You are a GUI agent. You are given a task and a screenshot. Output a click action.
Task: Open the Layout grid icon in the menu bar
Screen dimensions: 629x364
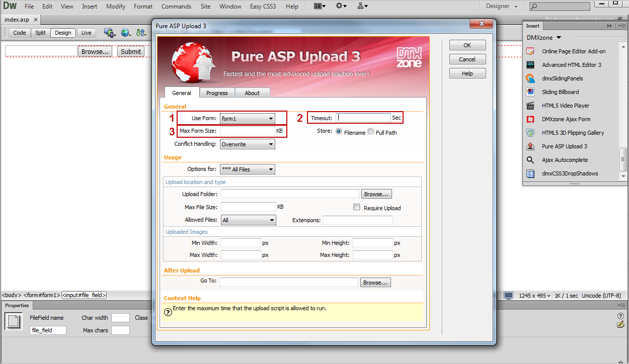click(x=319, y=6)
